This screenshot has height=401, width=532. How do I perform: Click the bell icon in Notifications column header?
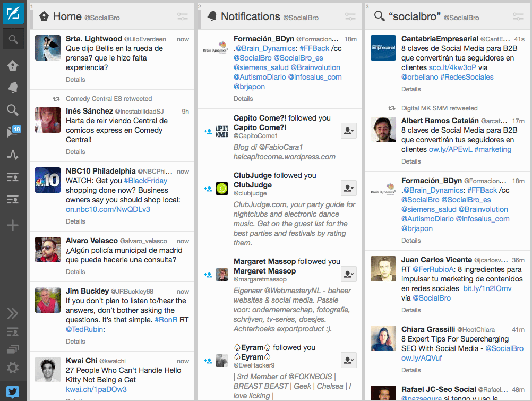(x=212, y=16)
